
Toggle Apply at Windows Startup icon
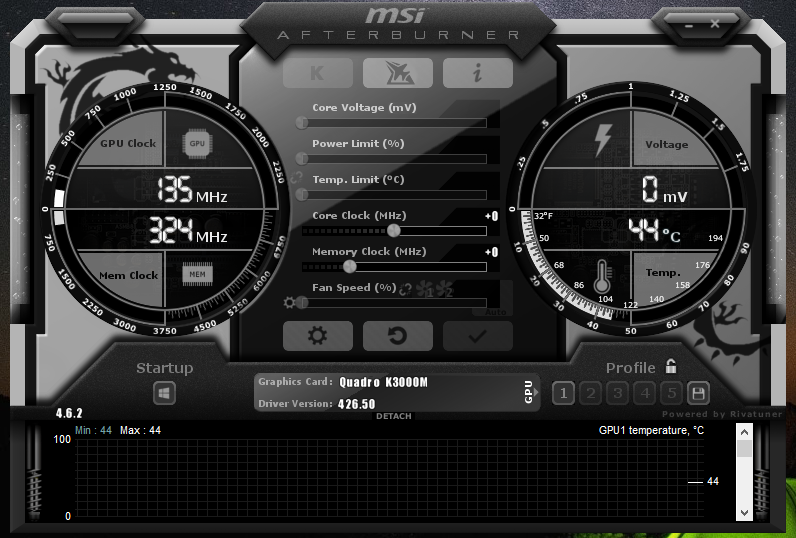(164, 393)
